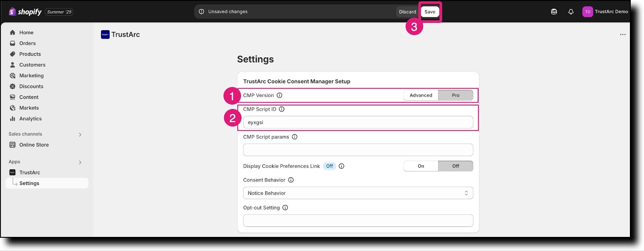
Task: Open Analytics in sidebar
Action: pyautogui.click(x=31, y=119)
